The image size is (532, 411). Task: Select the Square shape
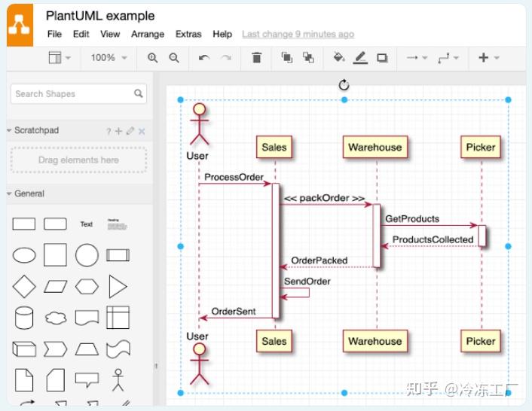click(55, 254)
